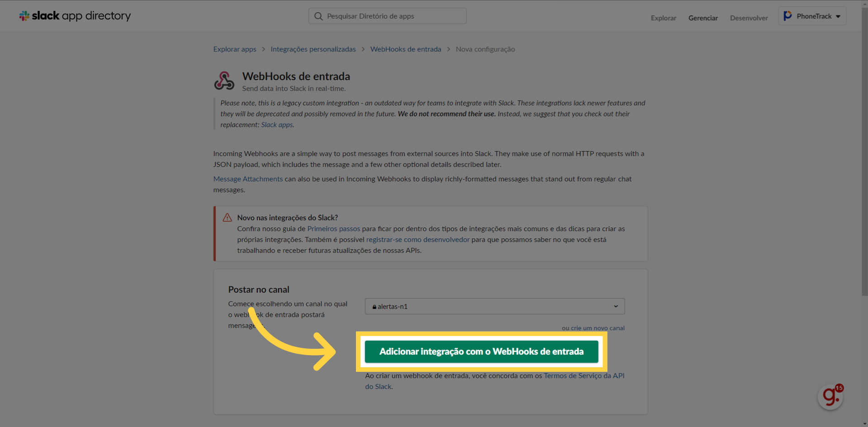Open the alertas-n1 channel dropdown
Viewport: 868px width, 427px height.
click(495, 306)
